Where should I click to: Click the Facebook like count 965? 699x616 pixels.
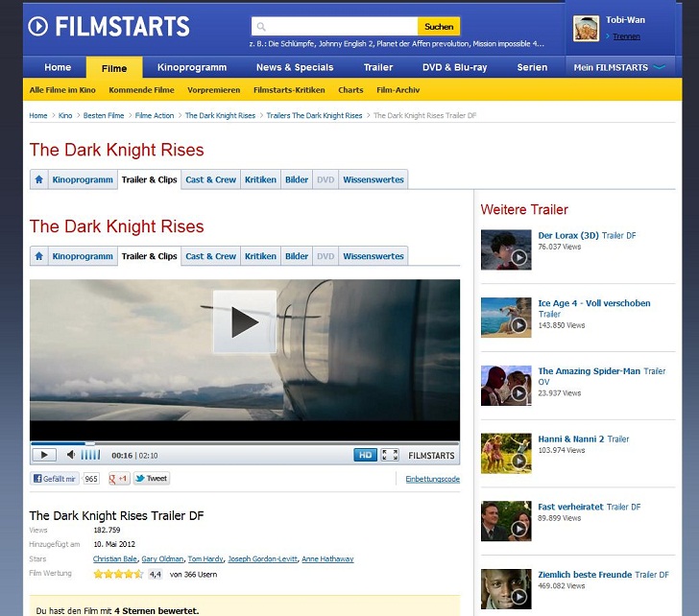(91, 479)
